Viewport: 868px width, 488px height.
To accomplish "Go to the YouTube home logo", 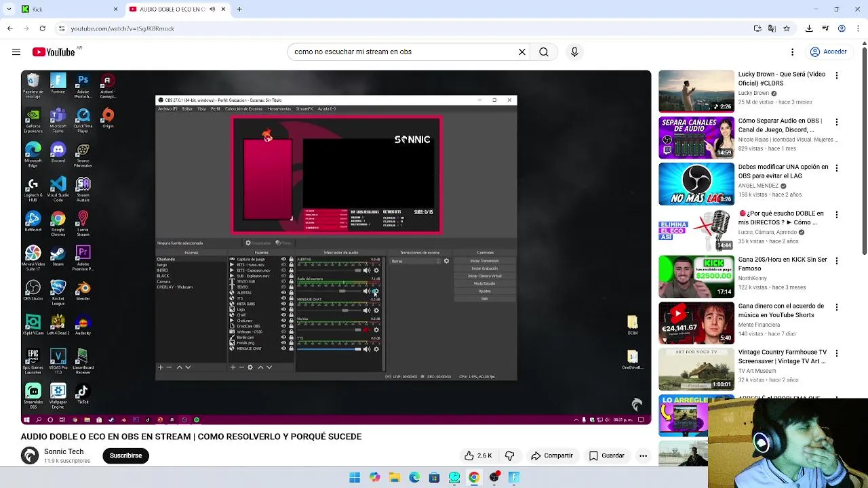I will click(x=54, y=52).
